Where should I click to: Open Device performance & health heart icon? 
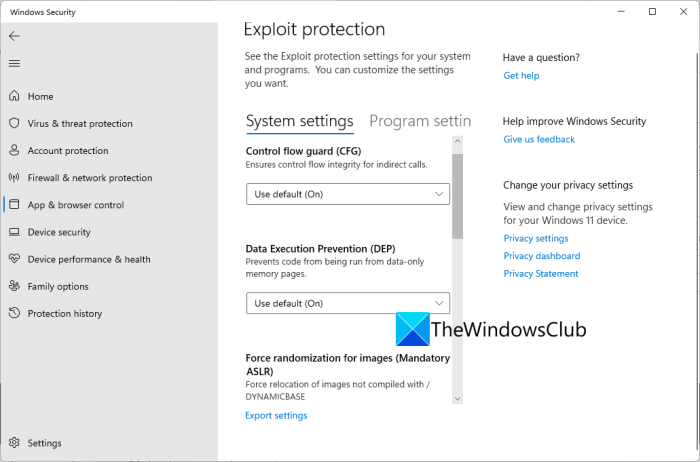click(x=14, y=259)
